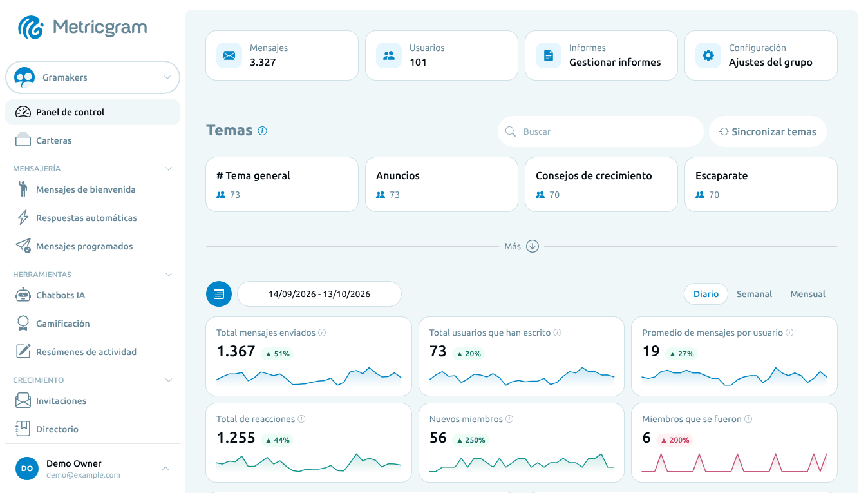Click info icon beside Total mensajes enviados
The image size is (868, 493).
[322, 333]
